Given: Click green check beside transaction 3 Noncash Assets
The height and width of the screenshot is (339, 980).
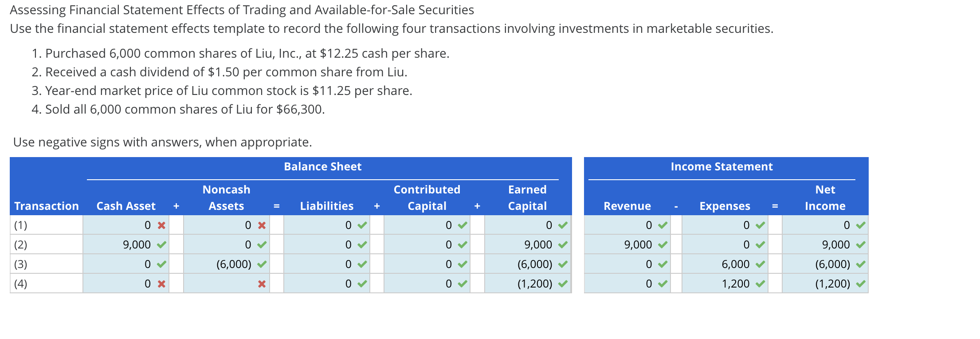Looking at the screenshot, I should (262, 264).
